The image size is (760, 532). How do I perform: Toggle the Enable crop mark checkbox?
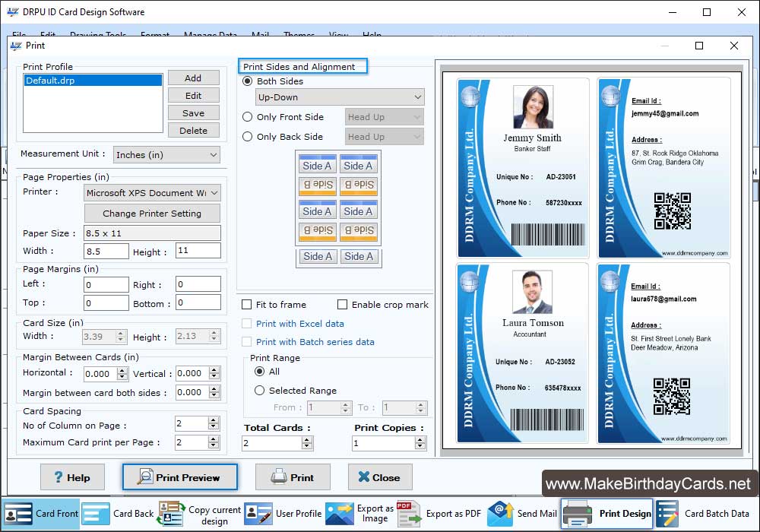[342, 304]
